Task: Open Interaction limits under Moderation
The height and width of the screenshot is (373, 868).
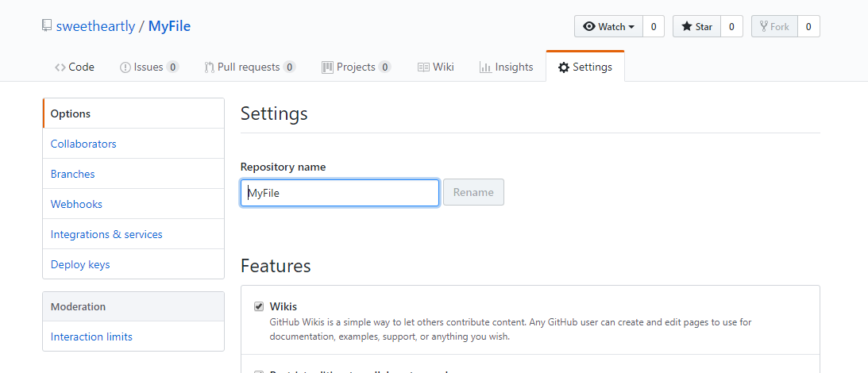Action: click(x=133, y=336)
